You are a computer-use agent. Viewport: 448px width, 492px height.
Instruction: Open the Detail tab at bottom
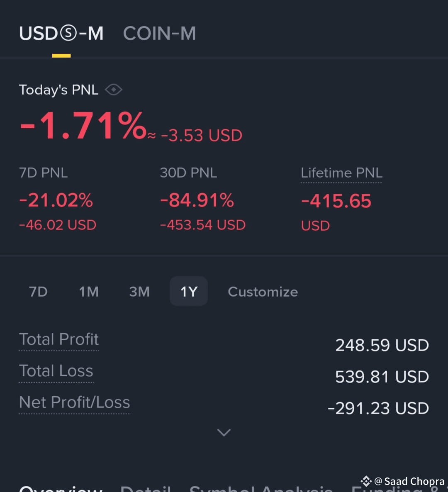tap(146, 488)
